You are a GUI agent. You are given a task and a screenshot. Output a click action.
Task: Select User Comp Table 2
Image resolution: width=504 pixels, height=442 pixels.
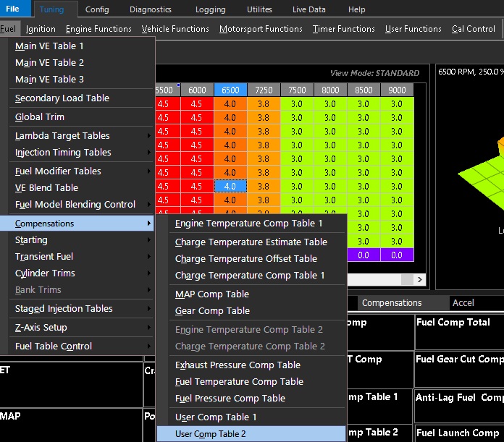point(211,433)
